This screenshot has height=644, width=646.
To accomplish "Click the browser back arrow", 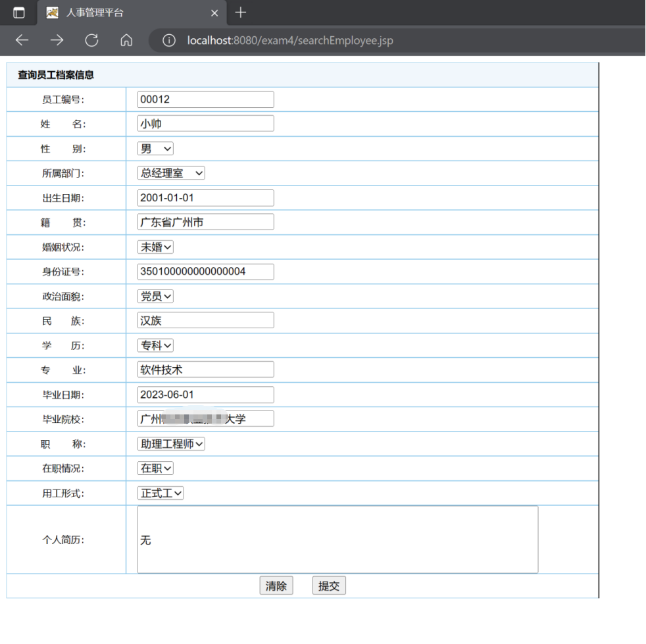I will 22,40.
